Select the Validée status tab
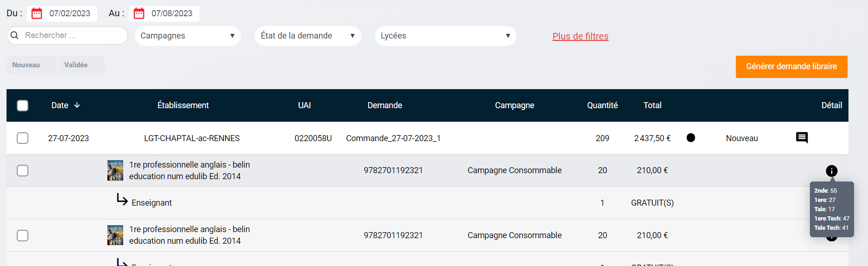 click(76, 65)
